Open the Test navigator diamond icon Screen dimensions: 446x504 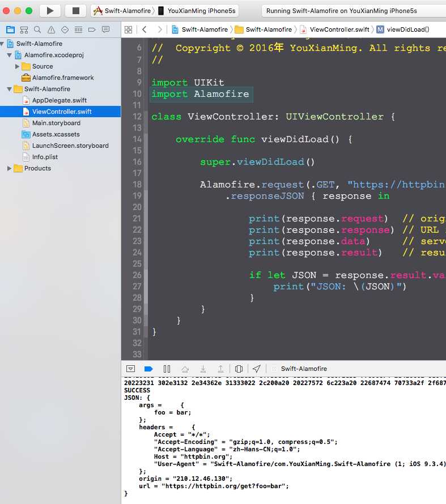tap(65, 30)
